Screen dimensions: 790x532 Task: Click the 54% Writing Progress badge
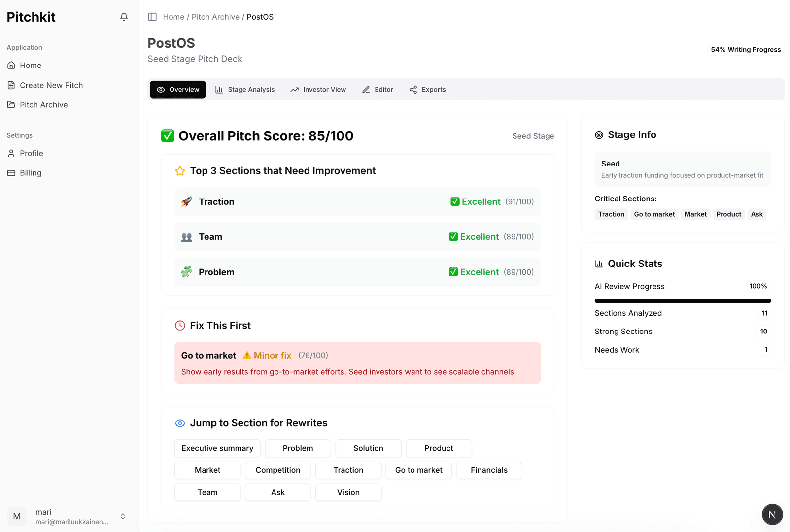(x=746, y=49)
